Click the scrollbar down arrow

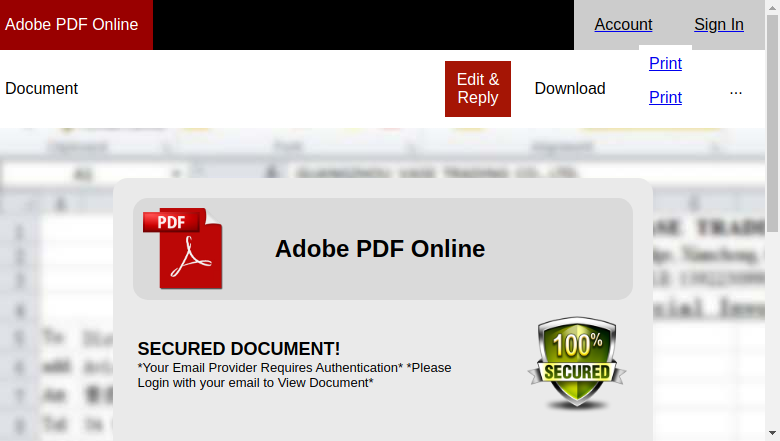coord(773,433)
